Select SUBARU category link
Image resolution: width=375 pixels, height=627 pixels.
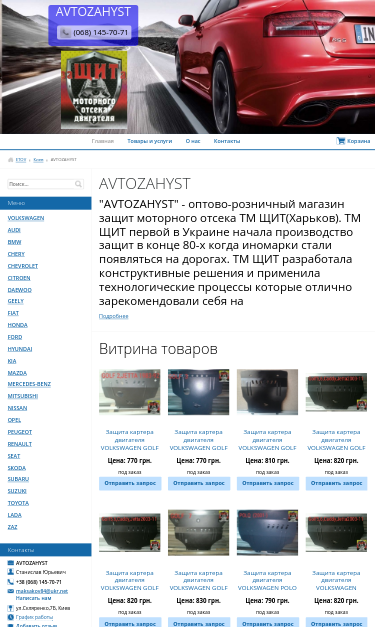[x=18, y=479]
